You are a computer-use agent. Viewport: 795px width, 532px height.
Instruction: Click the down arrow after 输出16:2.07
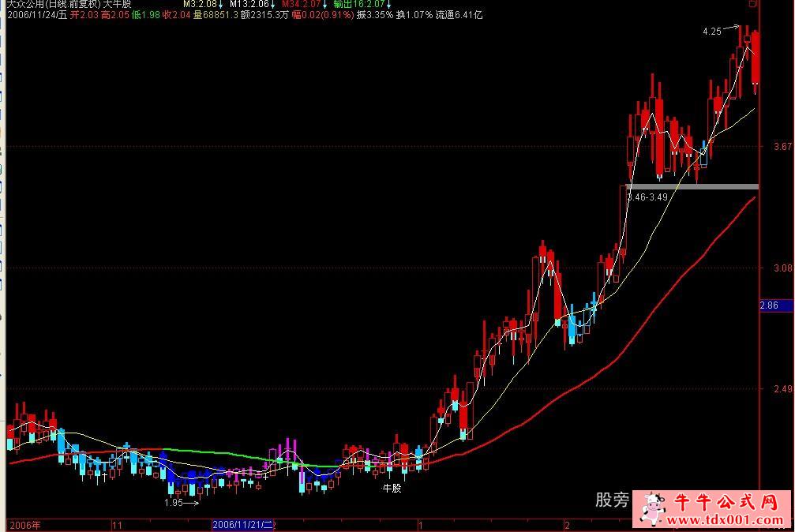[x=387, y=4]
